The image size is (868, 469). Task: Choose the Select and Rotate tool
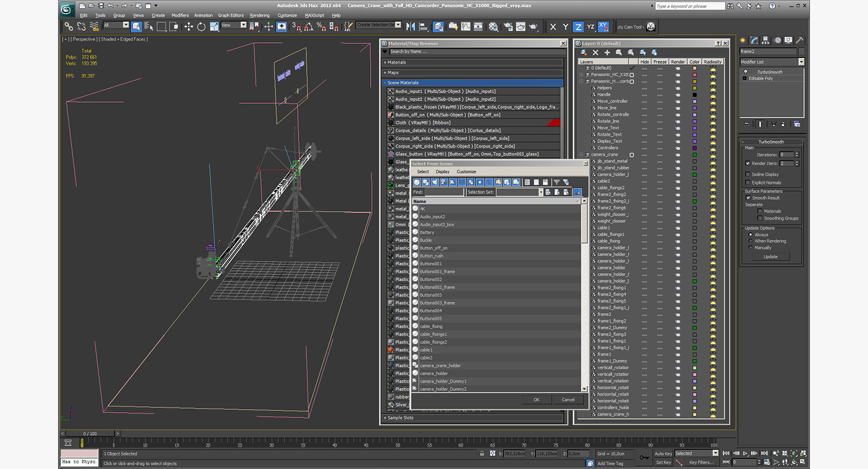coord(201,26)
